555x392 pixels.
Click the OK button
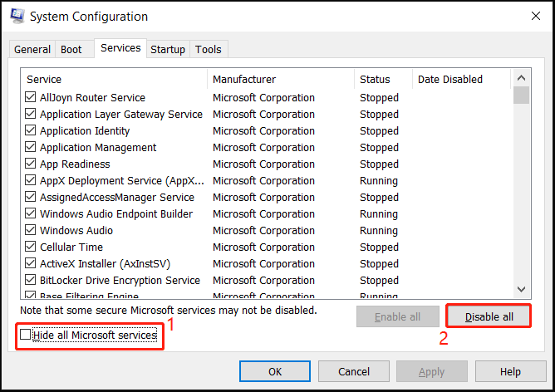pos(275,371)
